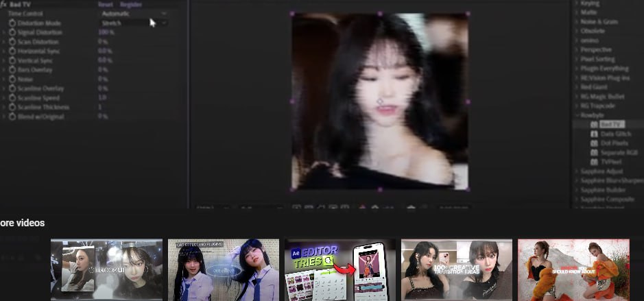
Task: Toggle the Bars Overlay stopwatch
Action: point(12,70)
